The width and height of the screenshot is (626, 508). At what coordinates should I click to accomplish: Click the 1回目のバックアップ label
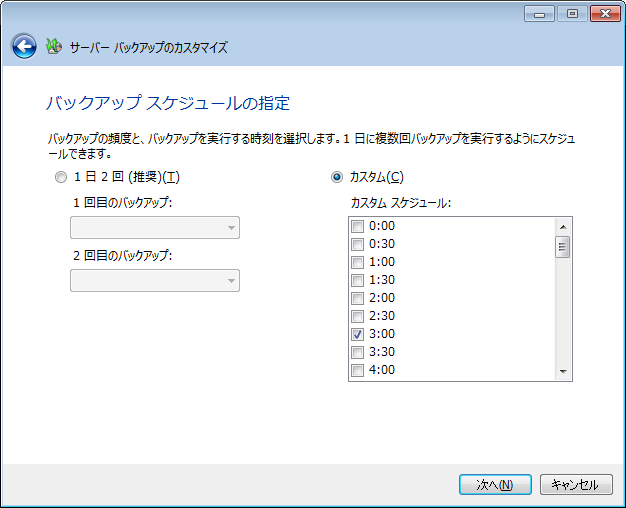(123, 203)
